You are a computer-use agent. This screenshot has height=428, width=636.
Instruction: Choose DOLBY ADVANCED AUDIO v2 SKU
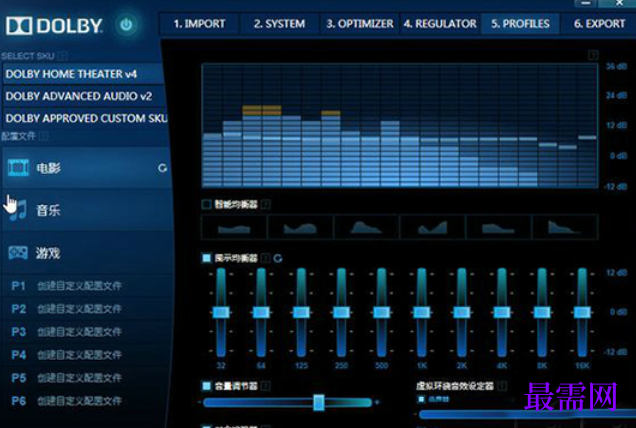[x=83, y=96]
